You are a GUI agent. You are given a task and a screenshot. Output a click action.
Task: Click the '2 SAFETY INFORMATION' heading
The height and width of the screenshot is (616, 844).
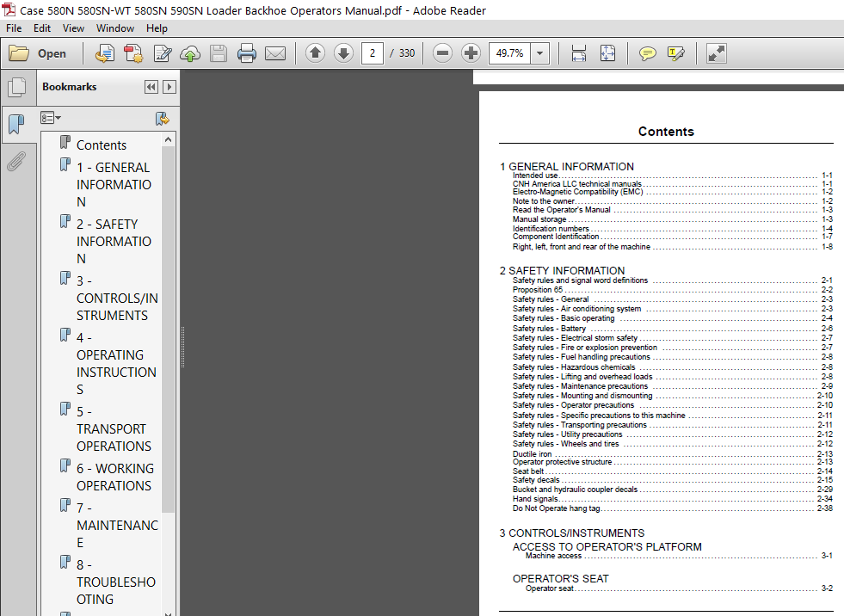562,270
